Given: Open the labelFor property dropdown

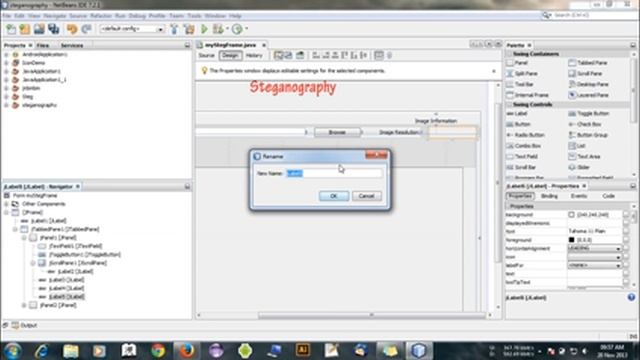Looking at the screenshot, I should (x=594, y=265).
